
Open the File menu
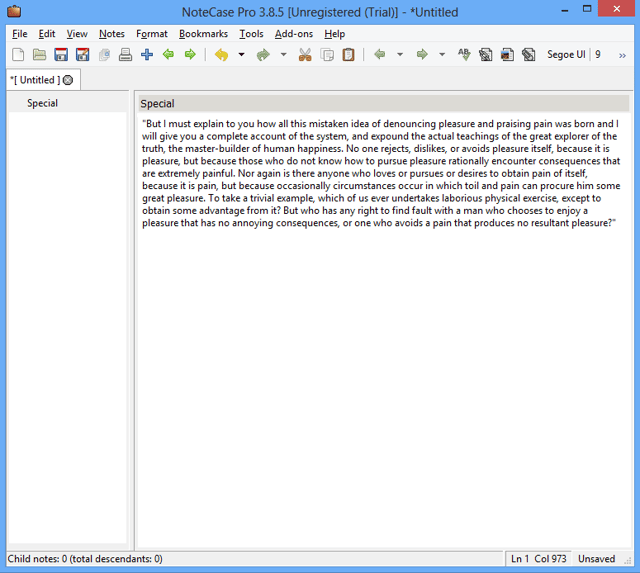point(20,34)
